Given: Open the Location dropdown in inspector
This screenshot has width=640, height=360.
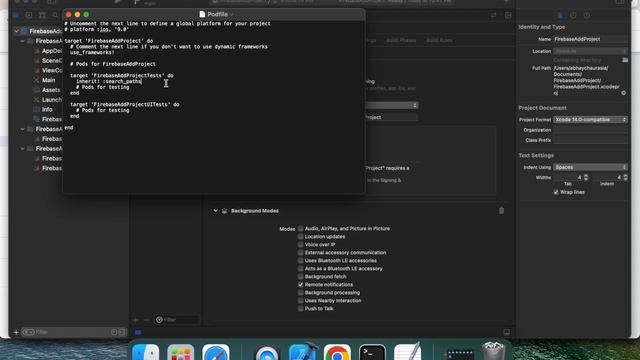Looking at the screenshot, I should point(590,51).
